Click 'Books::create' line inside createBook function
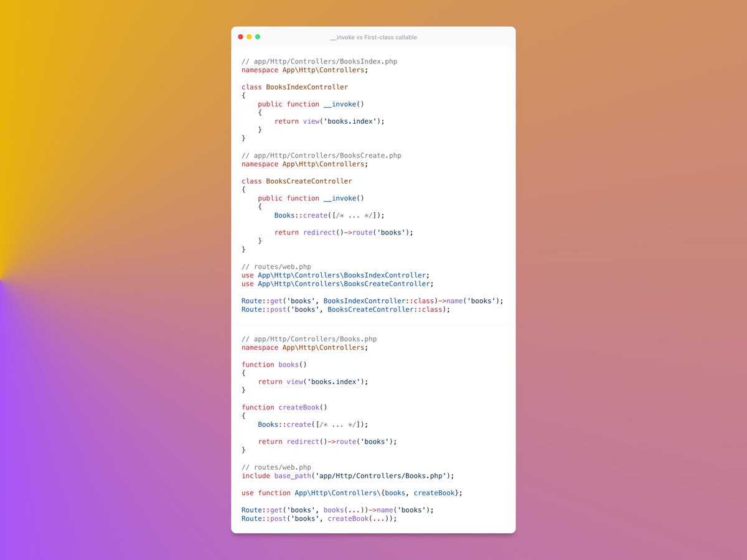Screen dimensions: 747x560 (313, 424)
